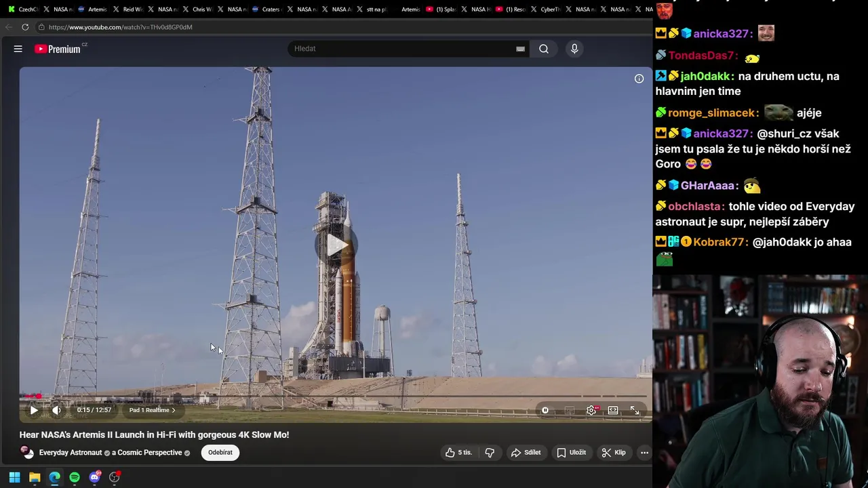This screenshot has width=868, height=488.
Task: Toggle subtitles in the video player
Action: coord(569,410)
